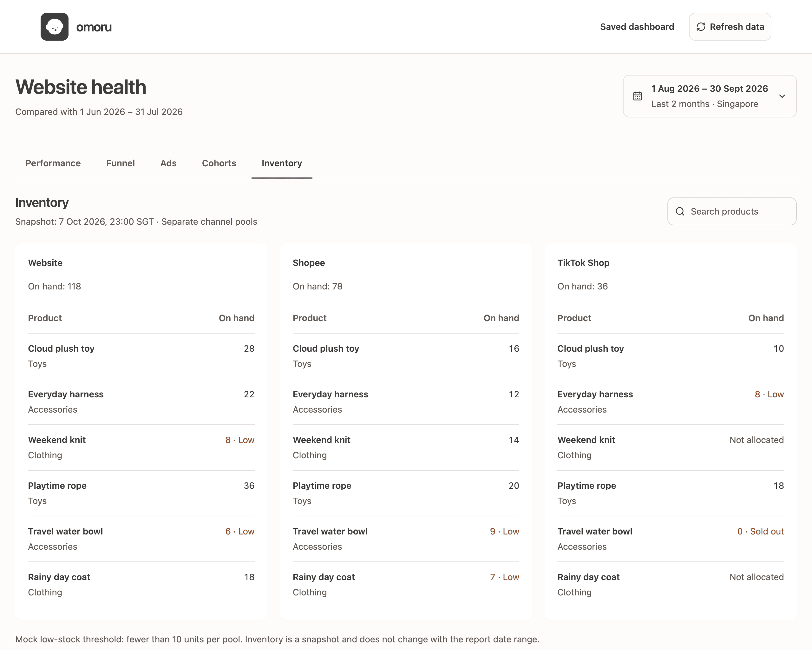Focus the Search products field
Viewport: 812px width, 650px height.
(732, 211)
